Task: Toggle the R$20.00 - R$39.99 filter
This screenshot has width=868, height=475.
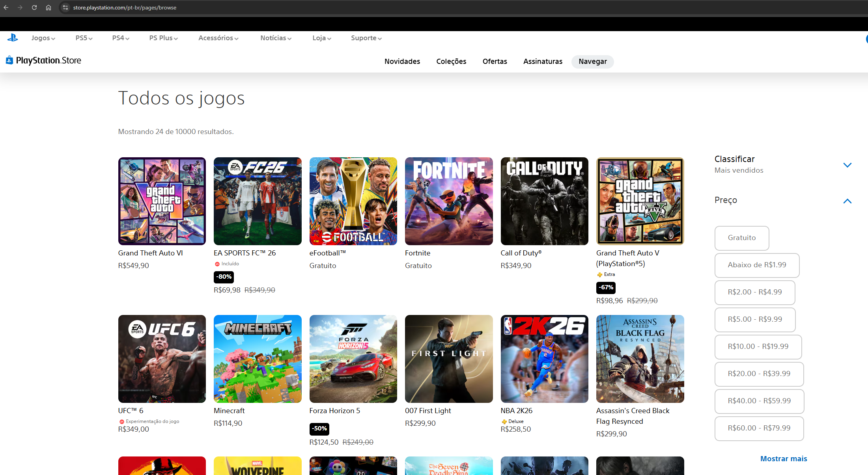Action: point(759,374)
